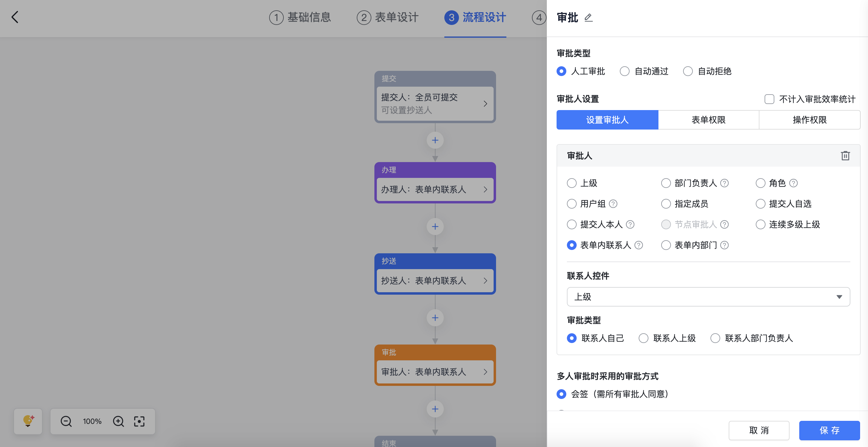The image size is (868, 447).
Task: Click the 保存 button
Action: 829,430
